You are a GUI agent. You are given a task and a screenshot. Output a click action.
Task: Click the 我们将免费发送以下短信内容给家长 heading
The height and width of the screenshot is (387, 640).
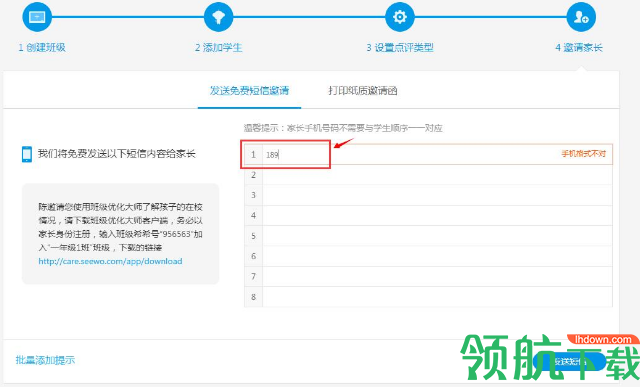(x=117, y=154)
